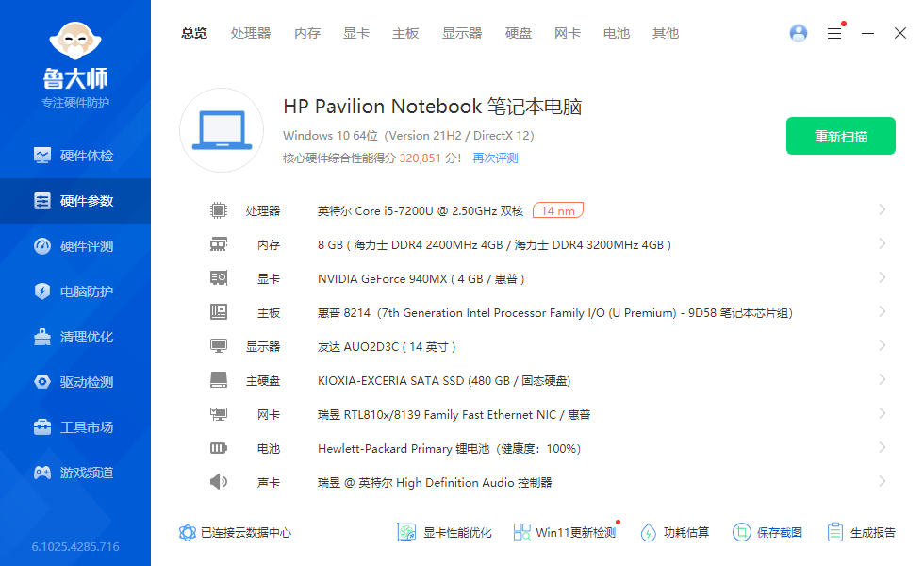The height and width of the screenshot is (566, 924).
Task: Click the user account avatar icon
Action: point(799,33)
